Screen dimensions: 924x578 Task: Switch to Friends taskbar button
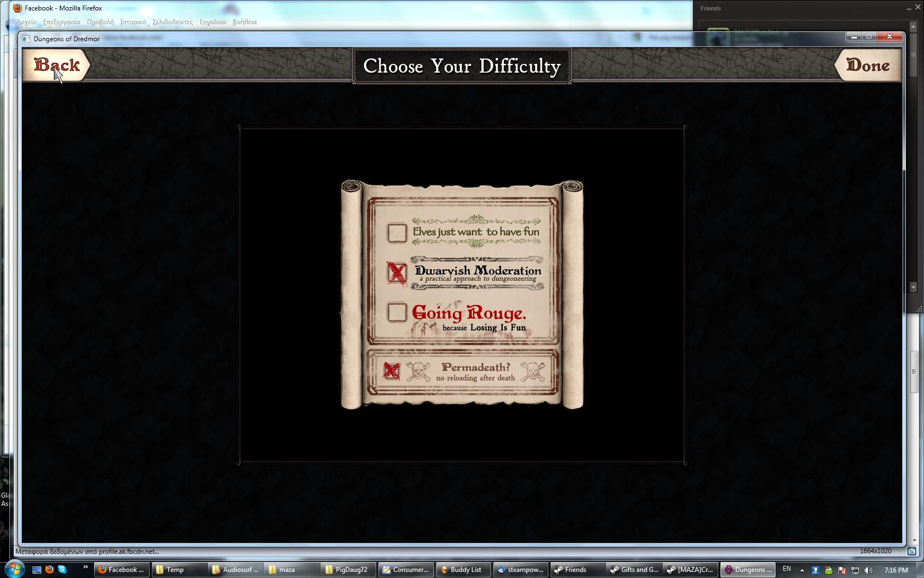coord(577,570)
